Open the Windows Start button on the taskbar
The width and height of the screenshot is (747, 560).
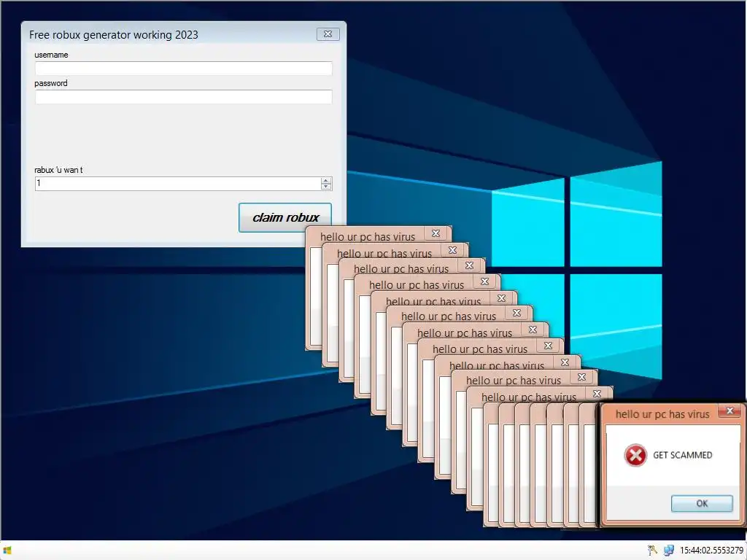pyautogui.click(x=7, y=551)
